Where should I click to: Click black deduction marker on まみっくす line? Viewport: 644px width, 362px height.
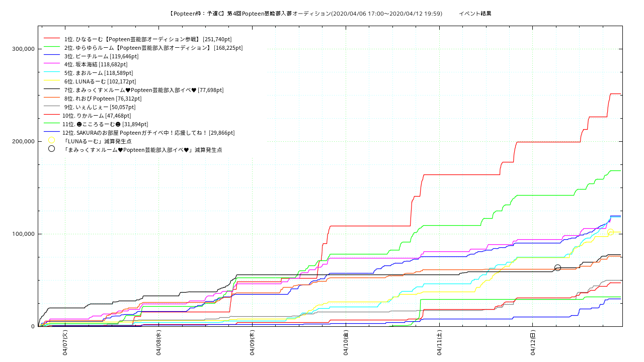tap(557, 268)
